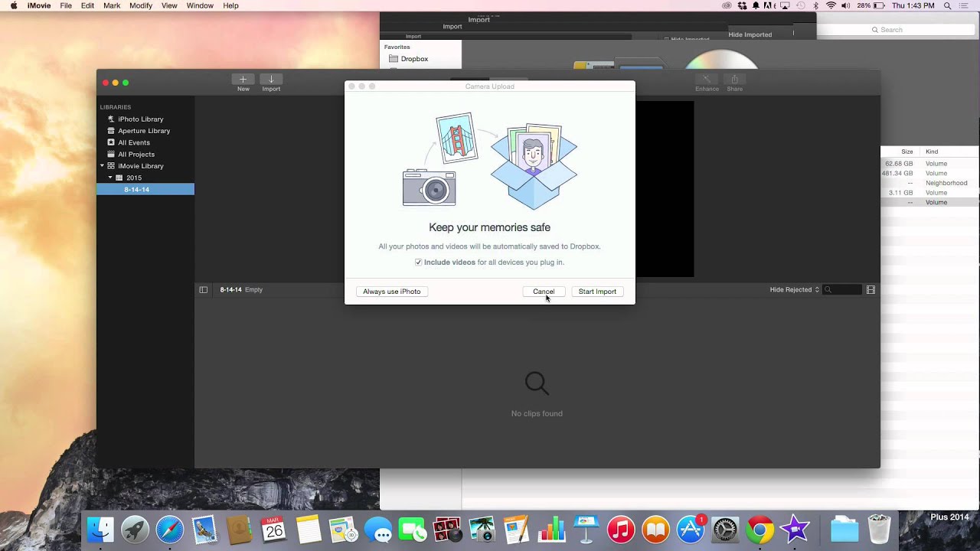Open App Store from the dock
This screenshot has height=551, width=980.
(x=691, y=530)
